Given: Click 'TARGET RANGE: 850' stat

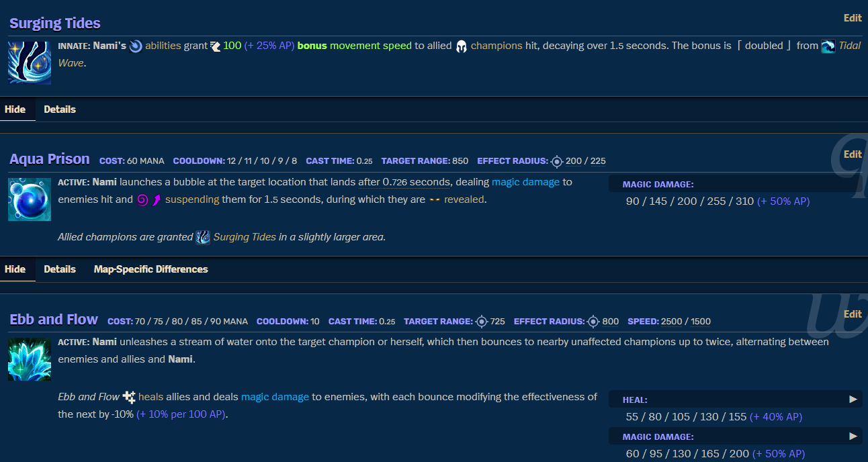Looking at the screenshot, I should (x=425, y=161).
